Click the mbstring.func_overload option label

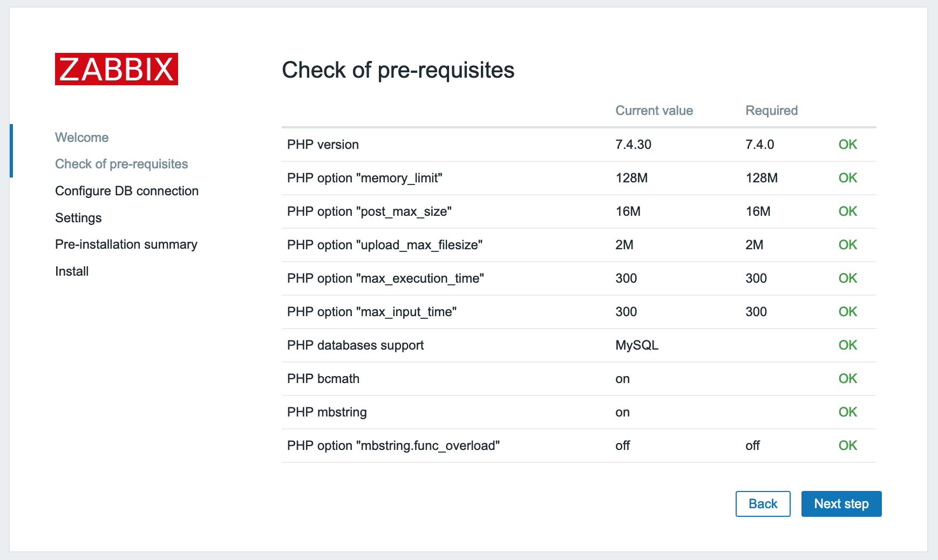pos(393,446)
